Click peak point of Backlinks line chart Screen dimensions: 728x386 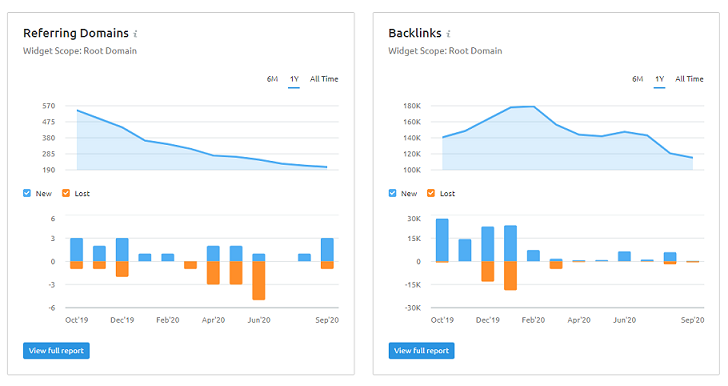pos(533,107)
